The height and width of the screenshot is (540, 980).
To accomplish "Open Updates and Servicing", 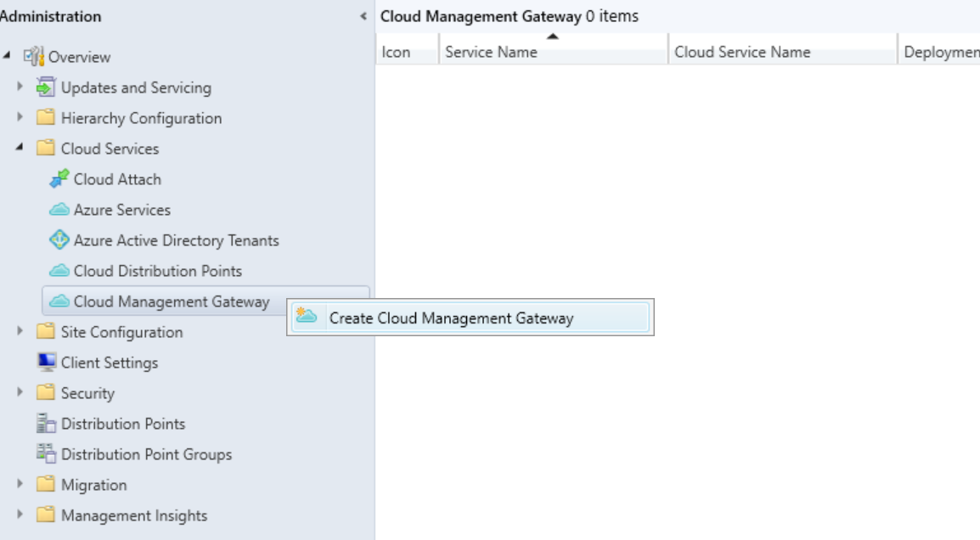I will (x=136, y=87).
